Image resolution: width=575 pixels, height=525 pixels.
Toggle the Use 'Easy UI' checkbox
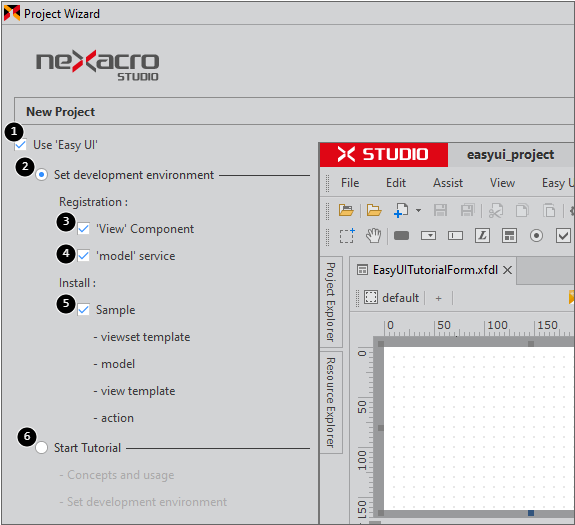pyautogui.click(x=21, y=145)
